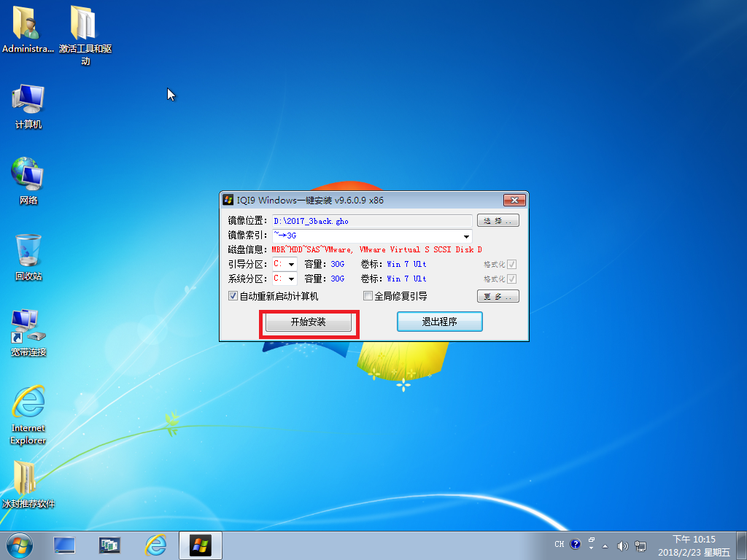The height and width of the screenshot is (560, 747).
Task: Open the 网络 desktop icon
Action: (28, 182)
